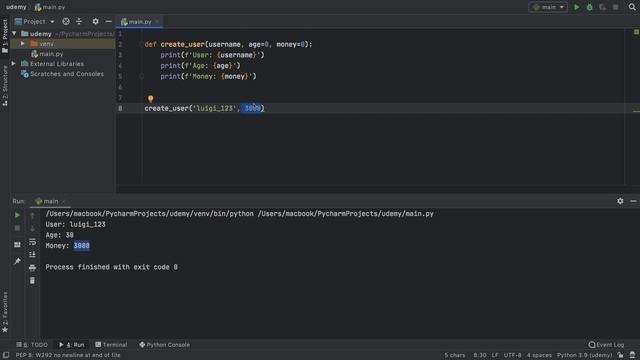Run the main configuration with the green play button

click(x=576, y=7)
